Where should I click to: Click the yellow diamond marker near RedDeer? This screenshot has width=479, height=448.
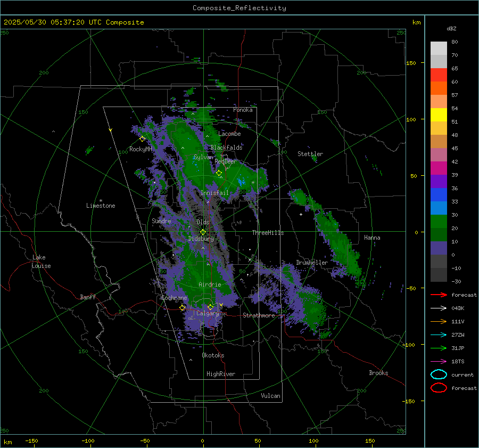point(219,173)
